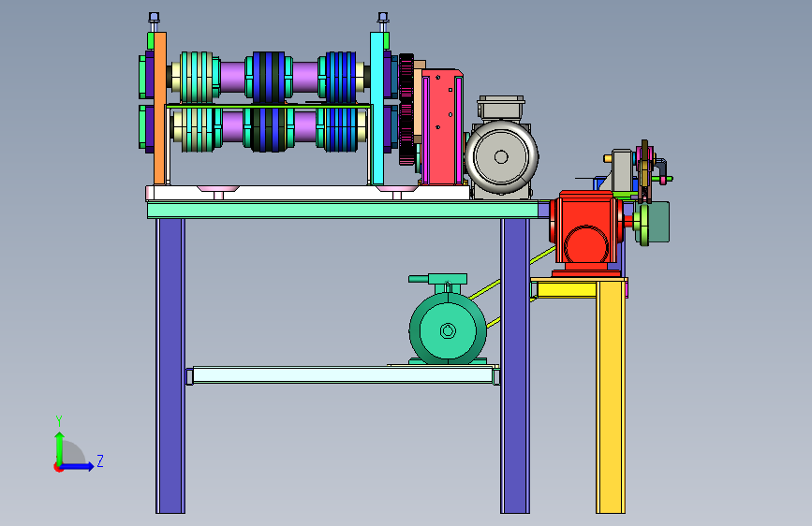The image size is (812, 526).
Task: Select the gray bracket above the red reducer
Action: coord(622,171)
